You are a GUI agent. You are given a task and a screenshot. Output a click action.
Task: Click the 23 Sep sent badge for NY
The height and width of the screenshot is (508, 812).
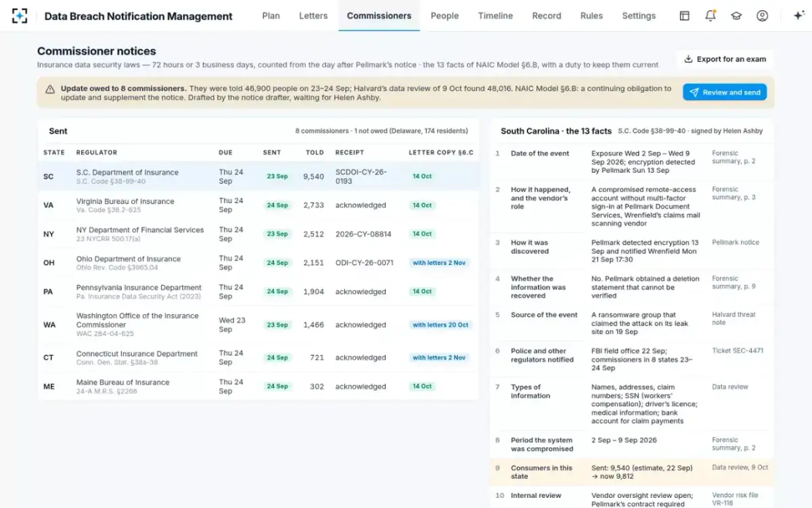[277, 234]
